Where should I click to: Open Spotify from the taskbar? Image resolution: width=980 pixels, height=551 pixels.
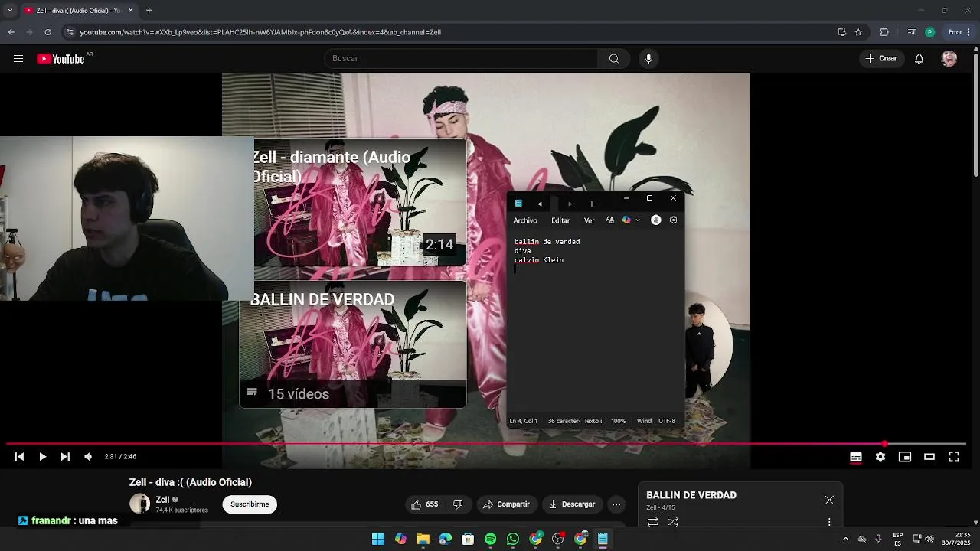(x=491, y=540)
